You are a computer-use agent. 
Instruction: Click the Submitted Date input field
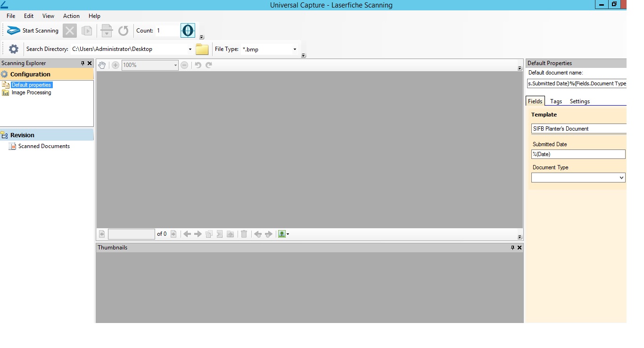578,154
